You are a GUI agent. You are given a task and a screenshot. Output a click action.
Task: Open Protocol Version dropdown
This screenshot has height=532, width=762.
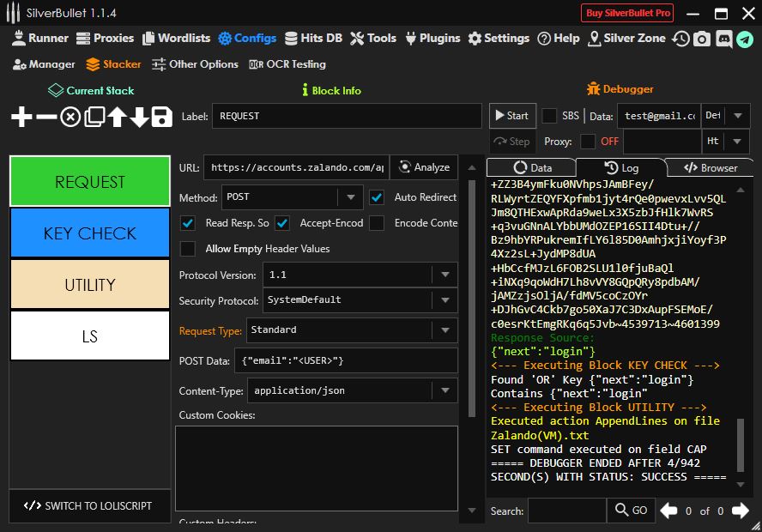360,275
